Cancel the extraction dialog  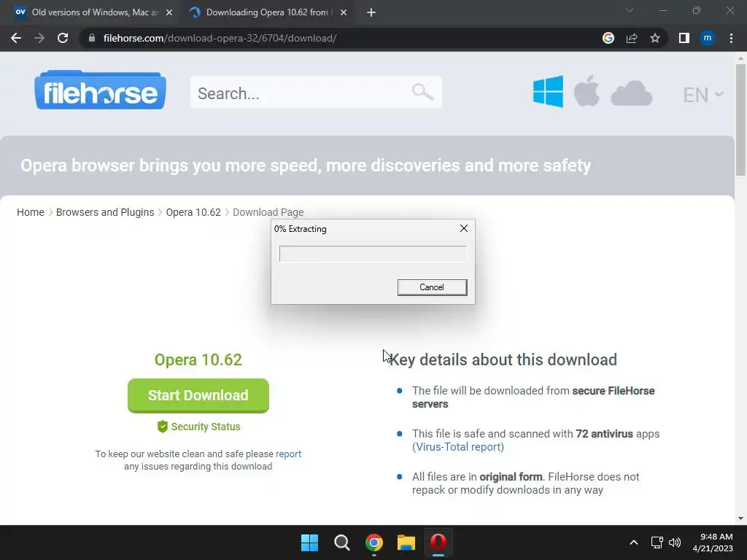[x=432, y=287]
